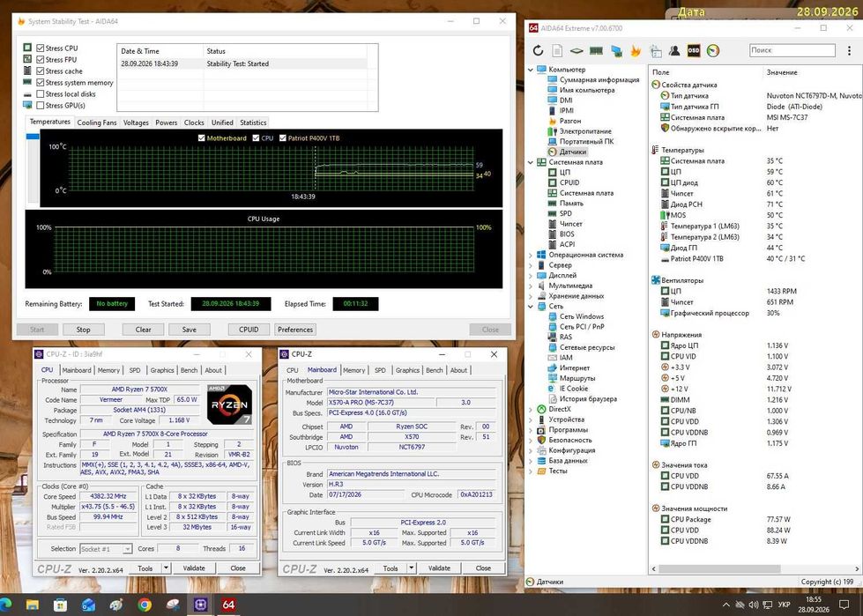
Task: Click the Значение column header
Action: tap(782, 72)
